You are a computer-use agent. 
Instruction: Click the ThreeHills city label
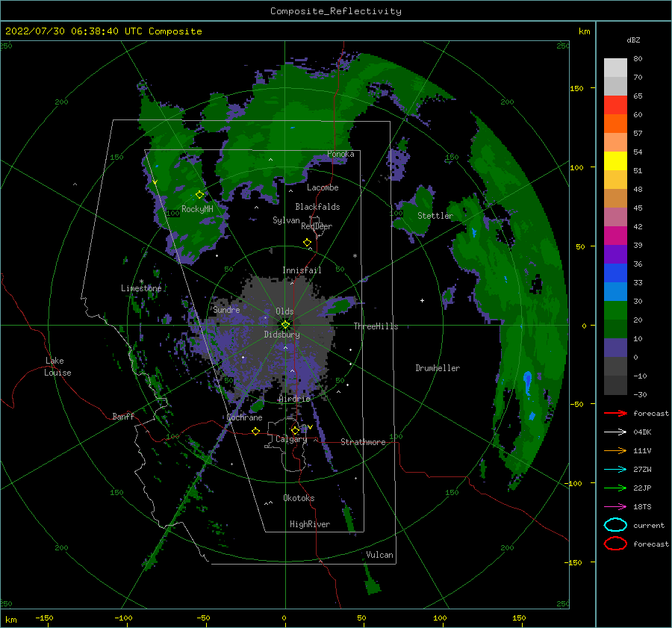point(376,326)
